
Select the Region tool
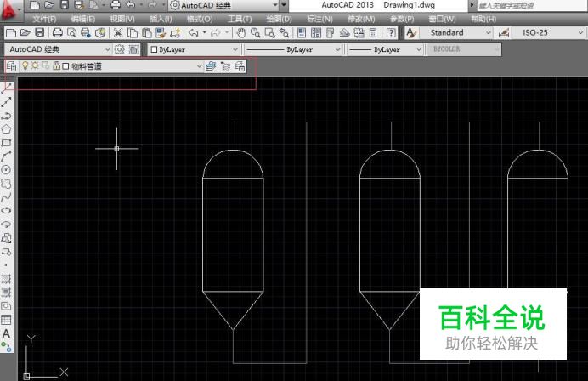(x=7, y=306)
